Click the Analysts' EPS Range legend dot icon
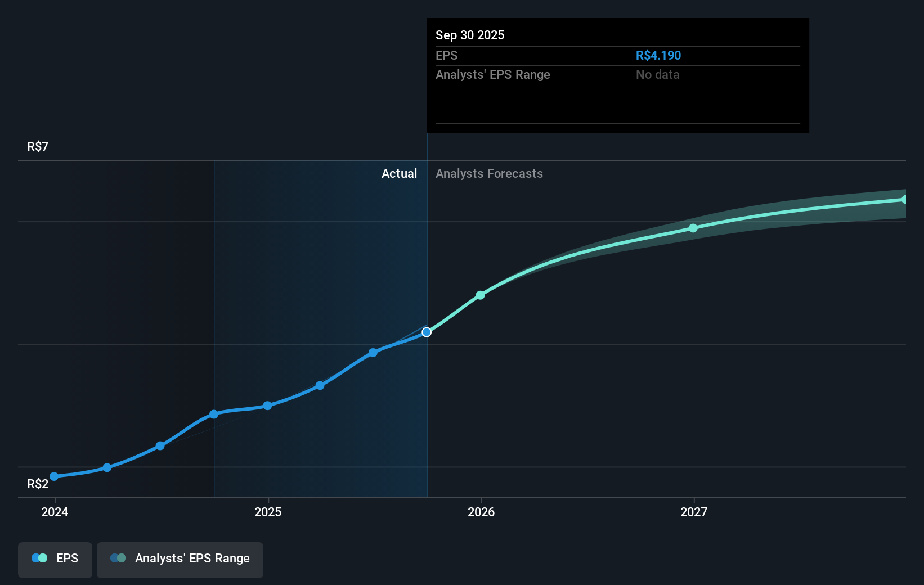 tap(119, 558)
